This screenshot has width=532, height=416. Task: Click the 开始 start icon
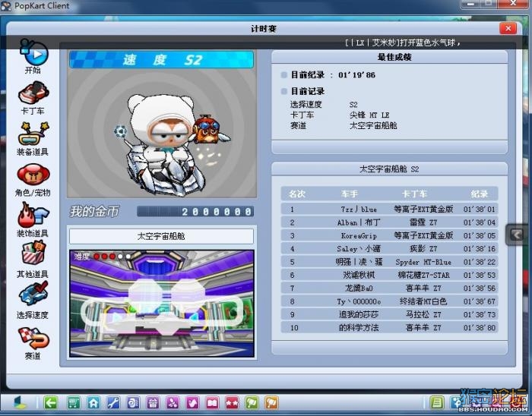click(x=33, y=54)
